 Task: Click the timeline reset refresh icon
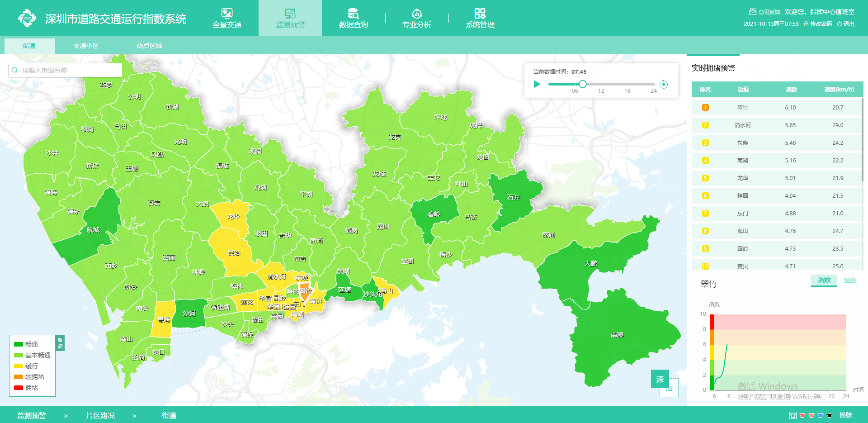[664, 84]
